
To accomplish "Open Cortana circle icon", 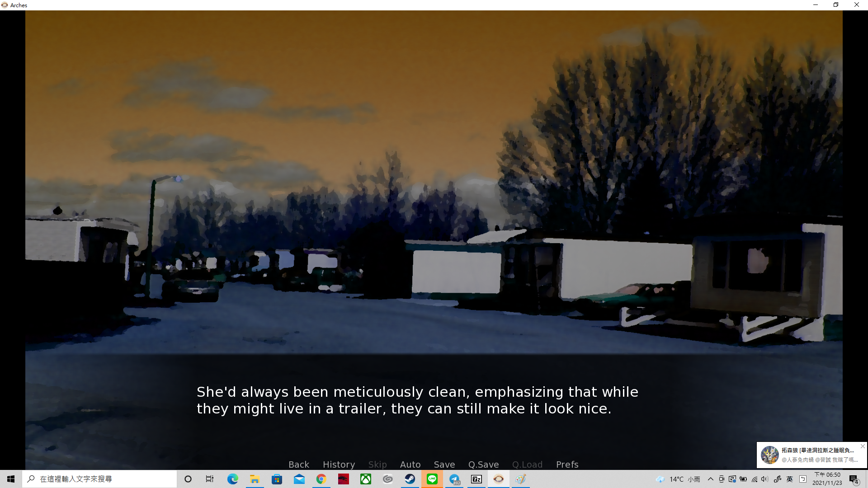I will 188,479.
